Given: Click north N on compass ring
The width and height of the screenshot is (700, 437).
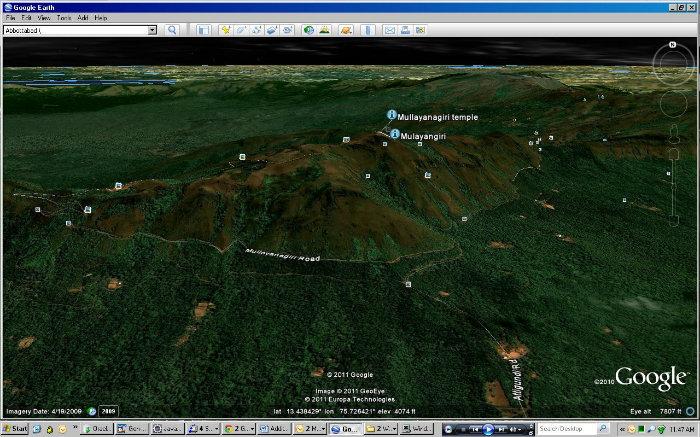Looking at the screenshot, I should pyautogui.click(x=671, y=46).
